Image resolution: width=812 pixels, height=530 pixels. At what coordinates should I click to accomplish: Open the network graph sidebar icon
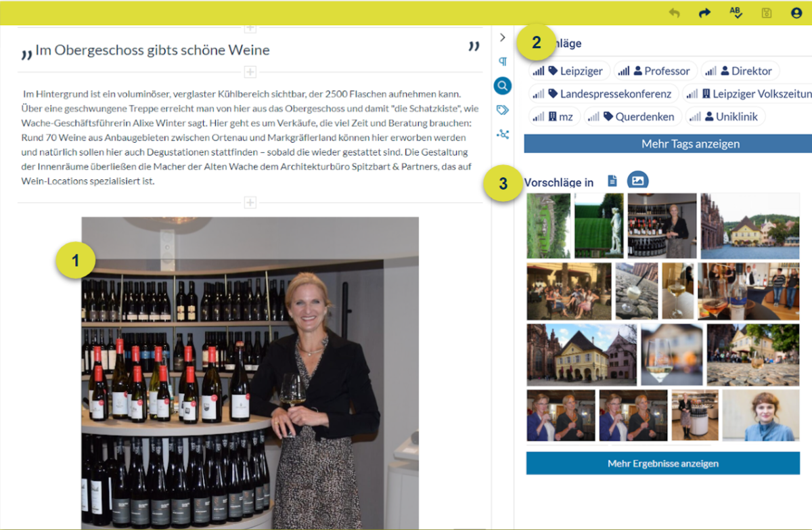(x=503, y=134)
